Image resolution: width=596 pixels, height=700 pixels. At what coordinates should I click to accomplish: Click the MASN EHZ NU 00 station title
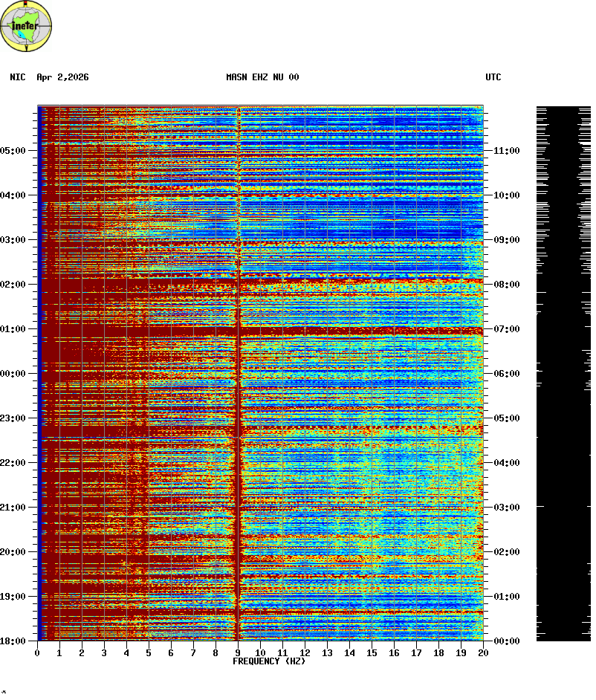pyautogui.click(x=262, y=77)
